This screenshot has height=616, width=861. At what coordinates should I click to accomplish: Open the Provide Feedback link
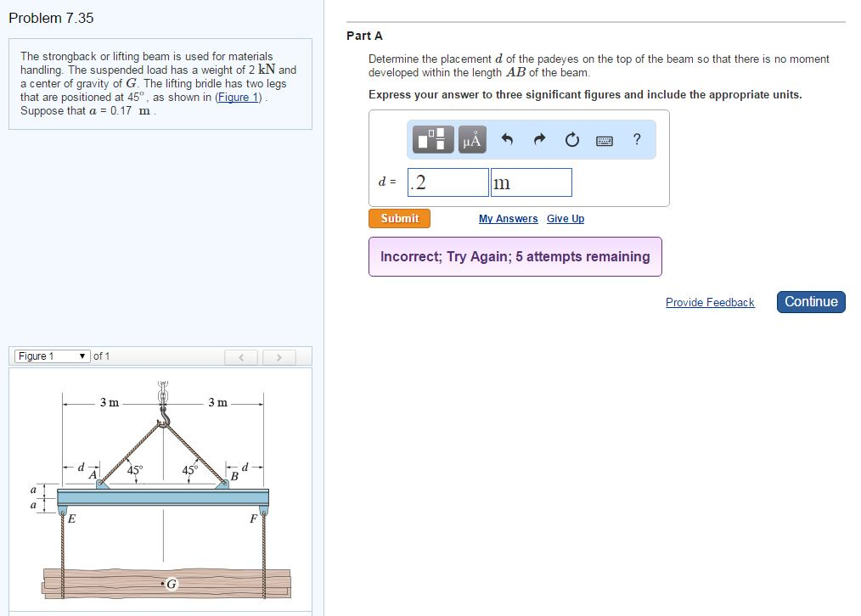click(x=710, y=303)
